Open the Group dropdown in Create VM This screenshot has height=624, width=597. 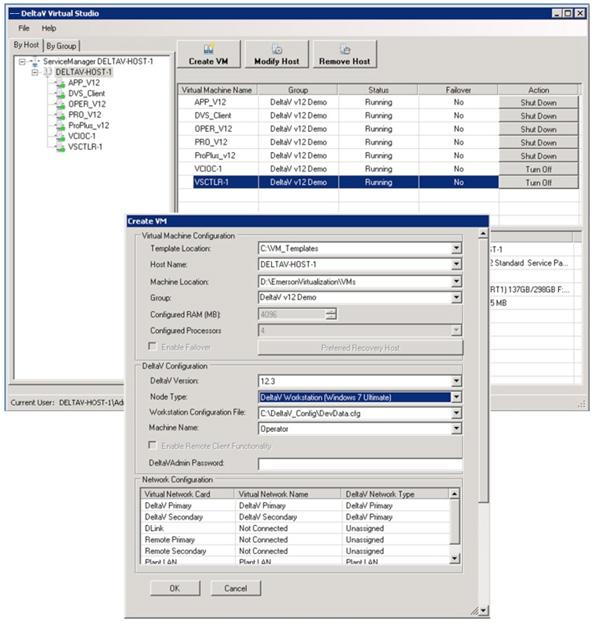pyautogui.click(x=456, y=298)
